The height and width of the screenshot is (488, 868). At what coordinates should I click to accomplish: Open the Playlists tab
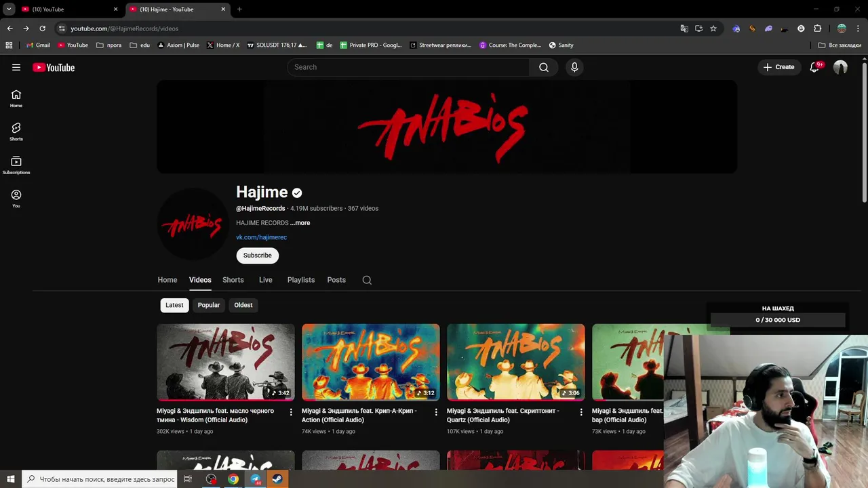coord(301,280)
